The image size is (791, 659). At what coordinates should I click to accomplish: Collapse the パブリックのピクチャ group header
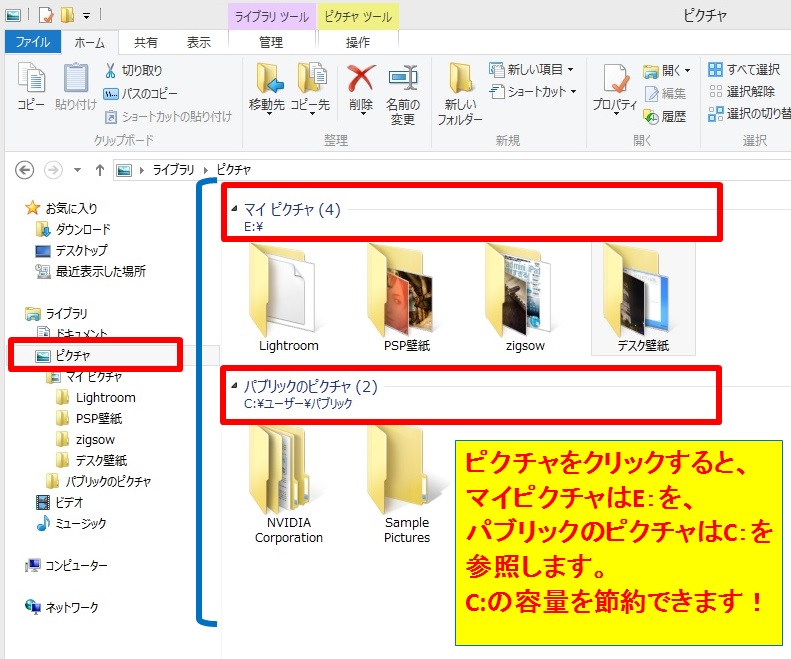(235, 386)
